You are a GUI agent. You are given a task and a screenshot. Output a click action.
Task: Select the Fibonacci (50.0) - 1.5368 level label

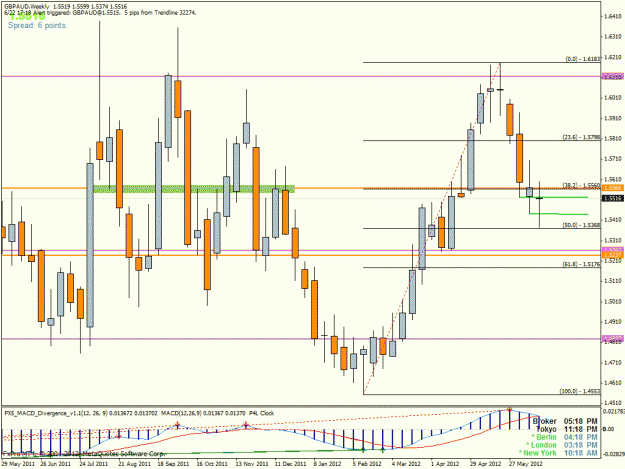point(581,225)
